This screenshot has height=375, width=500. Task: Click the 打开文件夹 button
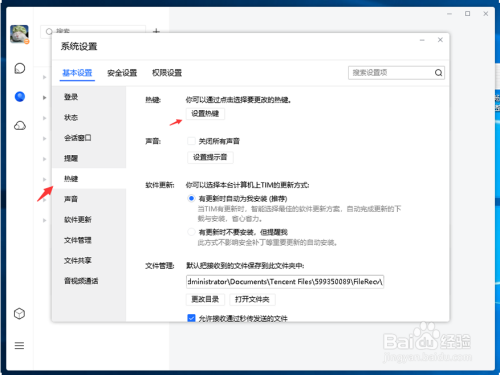pos(252,299)
